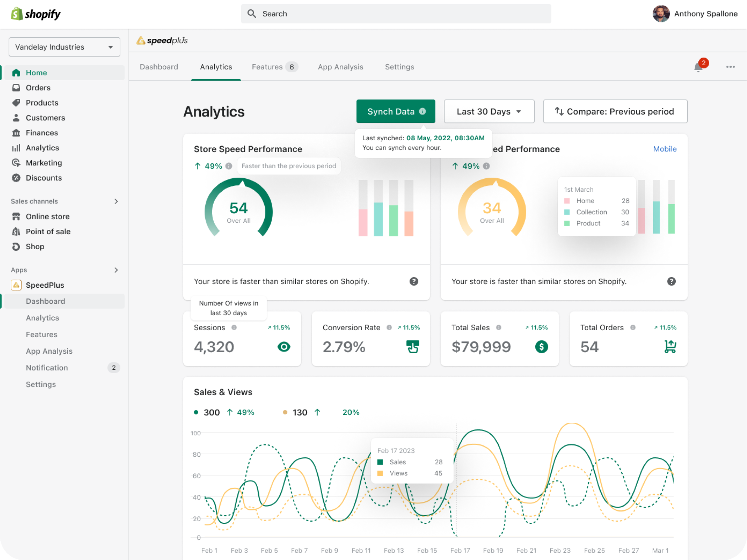747x560 pixels.
Task: Toggle green Sales series legend dot
Action: click(x=196, y=412)
